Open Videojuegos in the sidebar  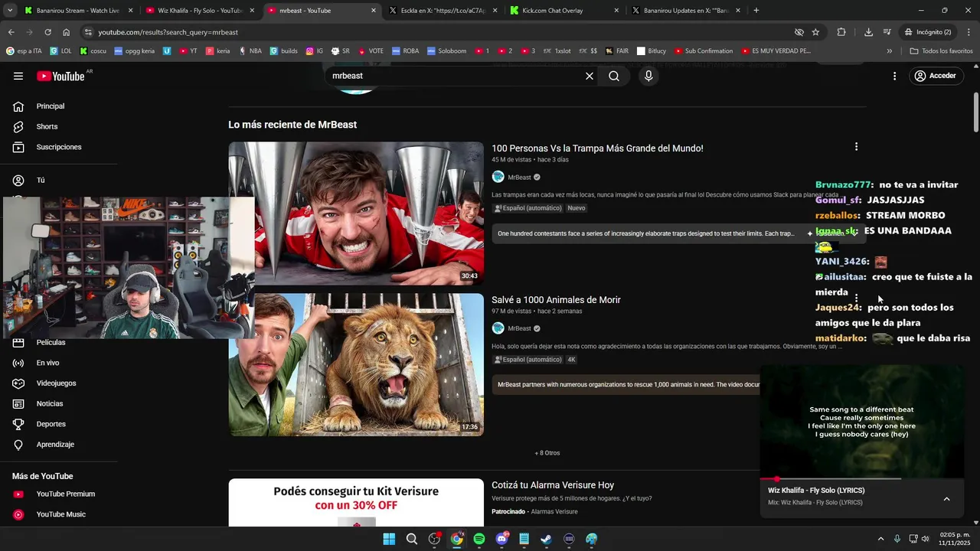[56, 383]
